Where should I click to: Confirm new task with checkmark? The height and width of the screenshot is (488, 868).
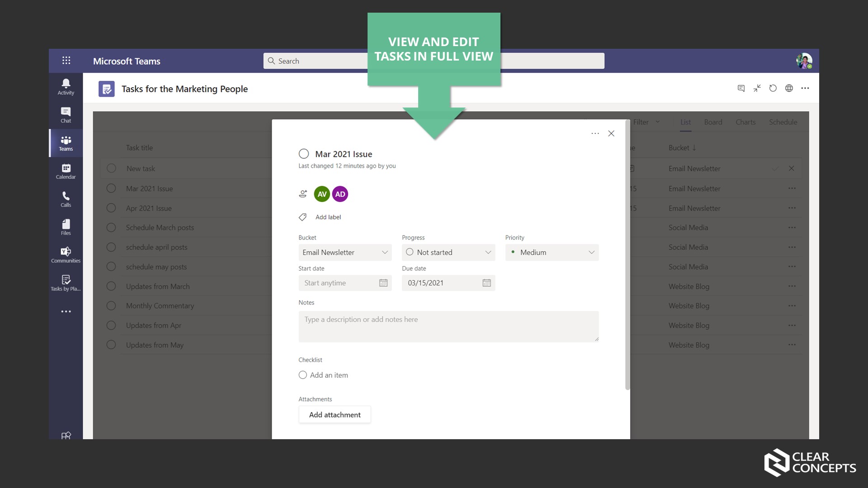[775, 168]
